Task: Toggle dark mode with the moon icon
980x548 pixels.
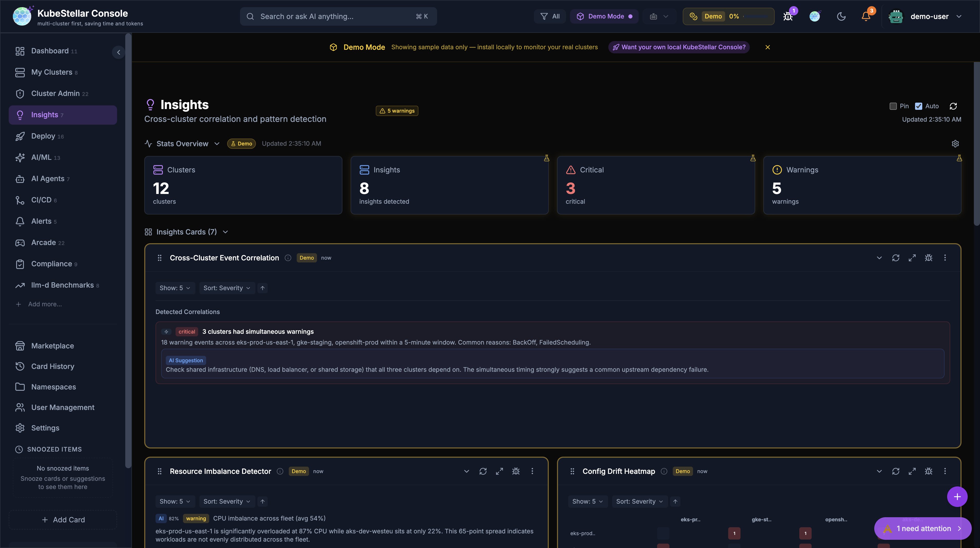Action: pyautogui.click(x=841, y=16)
